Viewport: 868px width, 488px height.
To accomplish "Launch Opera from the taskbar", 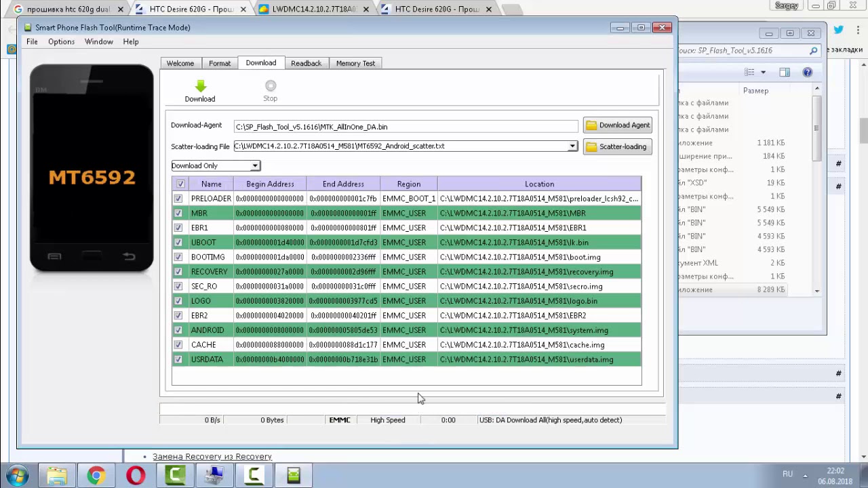I will 136,475.
